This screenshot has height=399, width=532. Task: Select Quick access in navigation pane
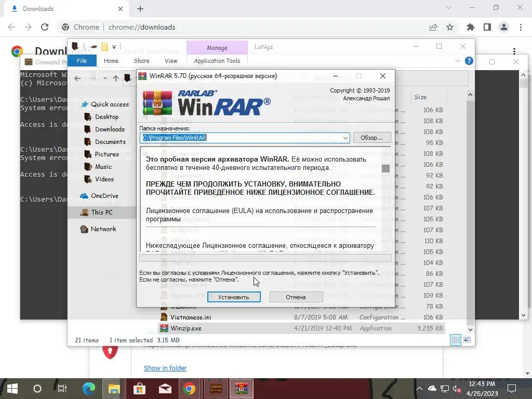click(110, 104)
